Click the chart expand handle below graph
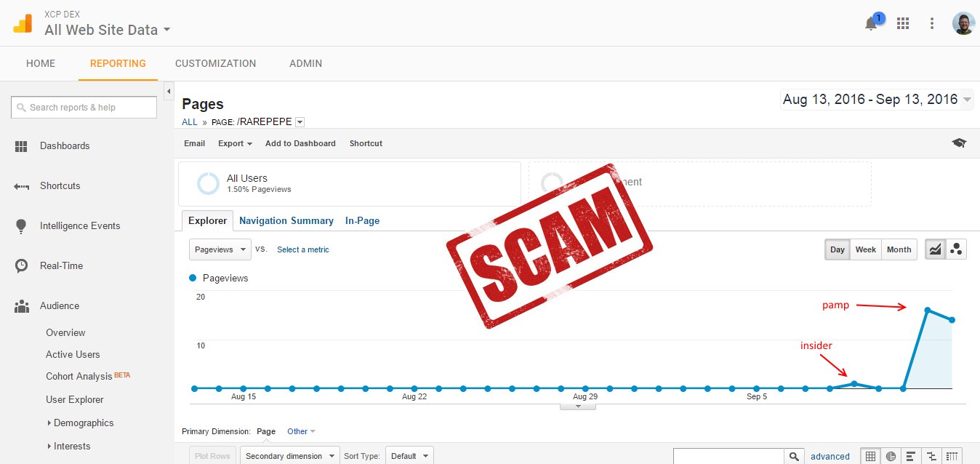Screen dimensions: 980x464 click(x=578, y=406)
